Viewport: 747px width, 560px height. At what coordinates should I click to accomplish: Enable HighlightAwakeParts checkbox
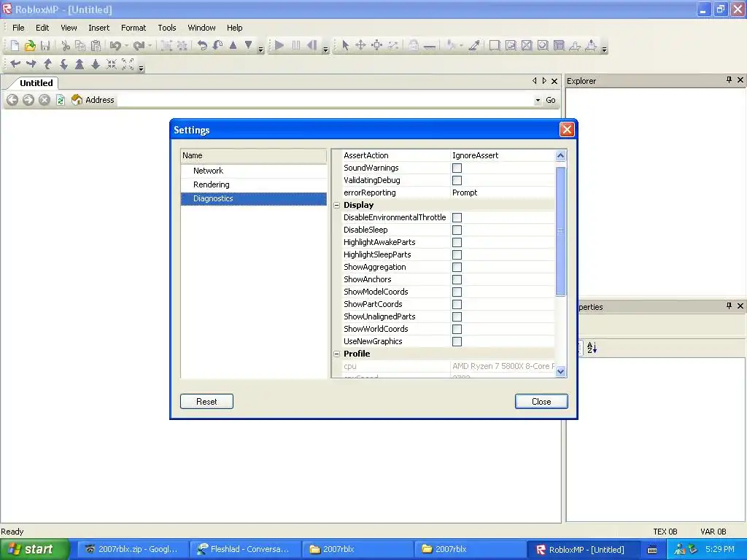pyautogui.click(x=457, y=242)
